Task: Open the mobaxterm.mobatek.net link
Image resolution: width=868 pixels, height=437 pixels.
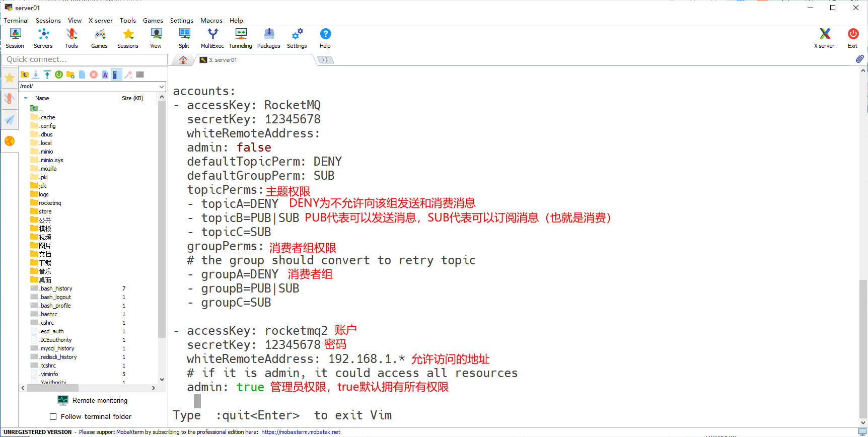Action: 301,432
